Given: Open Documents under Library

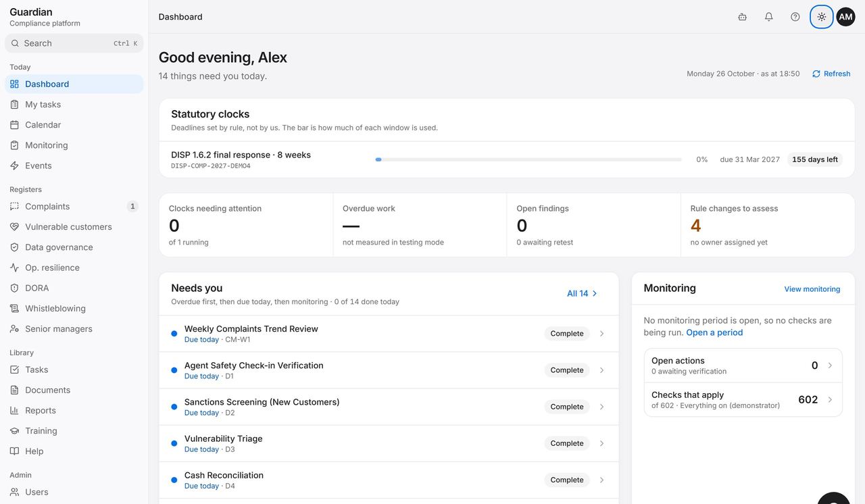Looking at the screenshot, I should pyautogui.click(x=74, y=390).
